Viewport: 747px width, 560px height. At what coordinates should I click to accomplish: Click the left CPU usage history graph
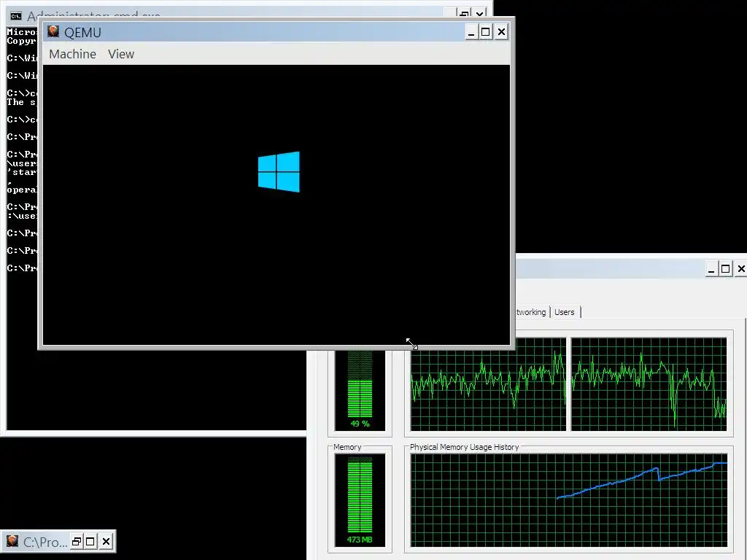click(x=488, y=384)
